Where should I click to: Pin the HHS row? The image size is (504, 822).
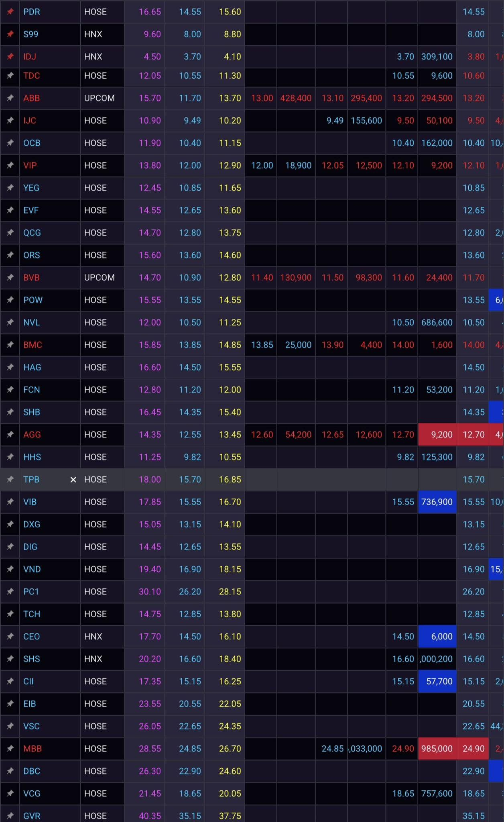coord(10,458)
